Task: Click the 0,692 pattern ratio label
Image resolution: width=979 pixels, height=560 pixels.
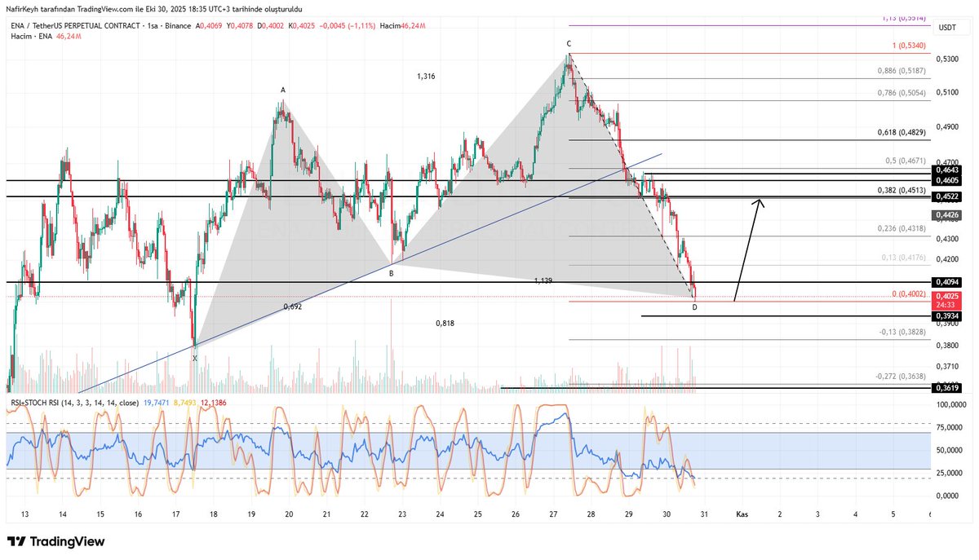Action: click(x=293, y=306)
